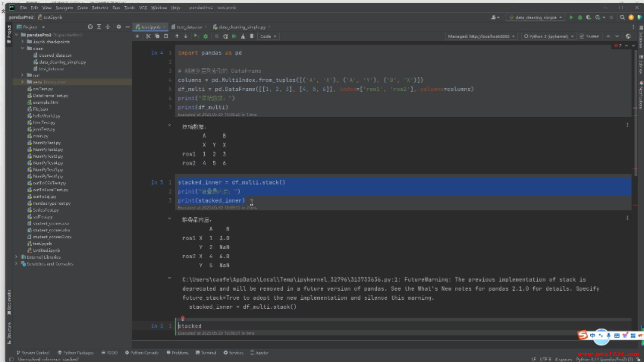Run the cell and select below

click(196, 36)
